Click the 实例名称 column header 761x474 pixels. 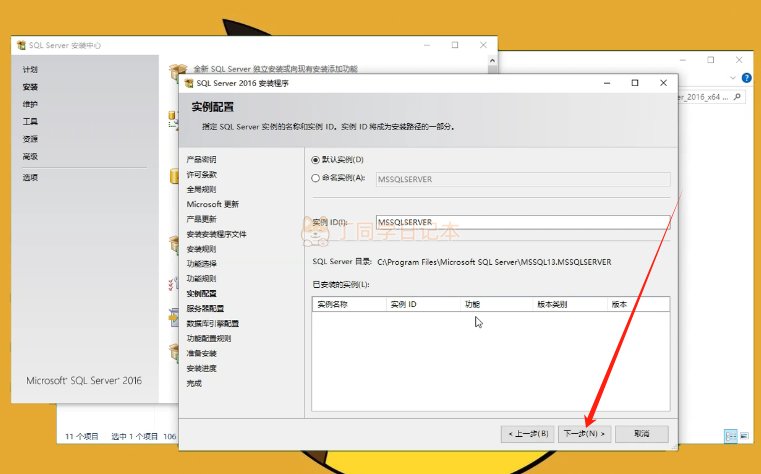point(333,303)
